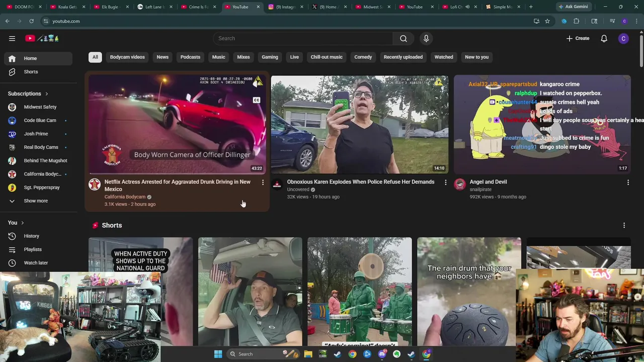Expand the You section
Image resolution: width=644 pixels, height=362 pixels.
click(16, 223)
